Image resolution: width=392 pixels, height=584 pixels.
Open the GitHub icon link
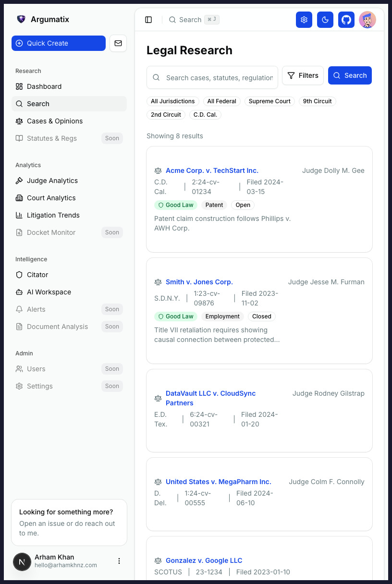[x=346, y=20]
